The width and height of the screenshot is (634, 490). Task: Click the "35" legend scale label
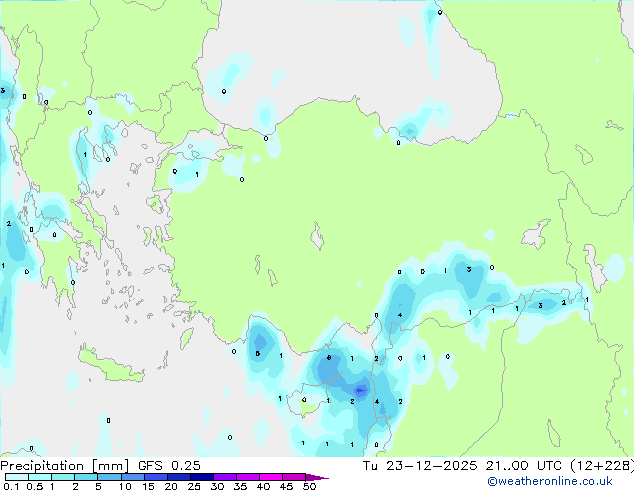click(x=240, y=486)
